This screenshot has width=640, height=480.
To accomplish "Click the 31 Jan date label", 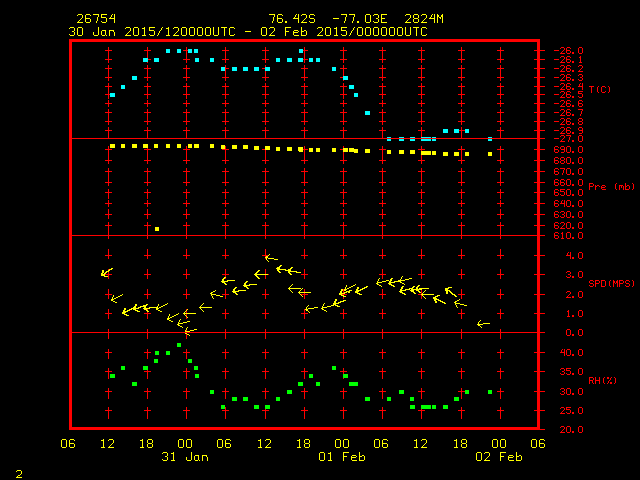I will point(185,457).
